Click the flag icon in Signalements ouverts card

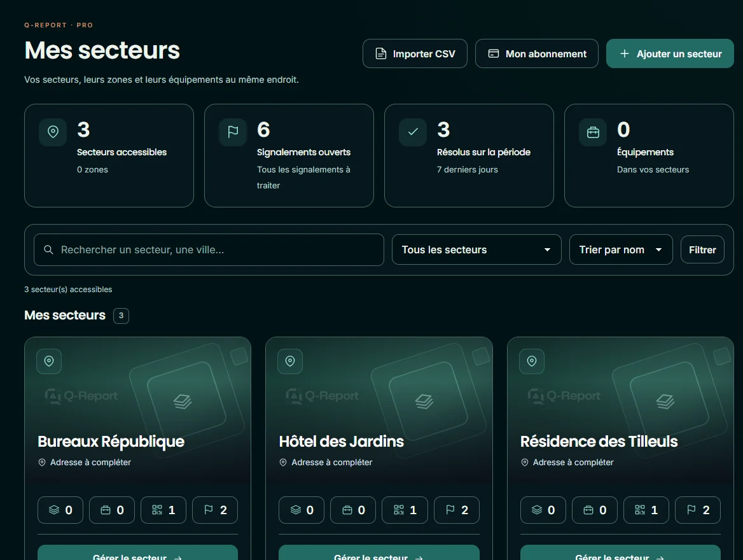point(233,132)
